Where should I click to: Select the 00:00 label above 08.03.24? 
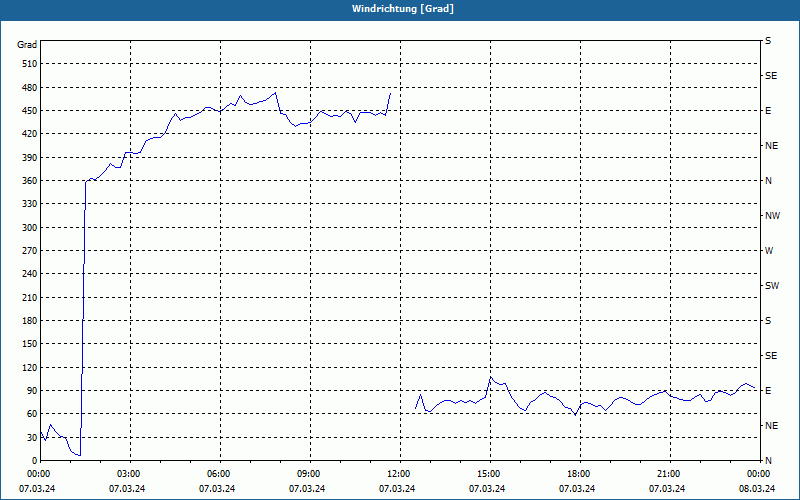click(758, 474)
